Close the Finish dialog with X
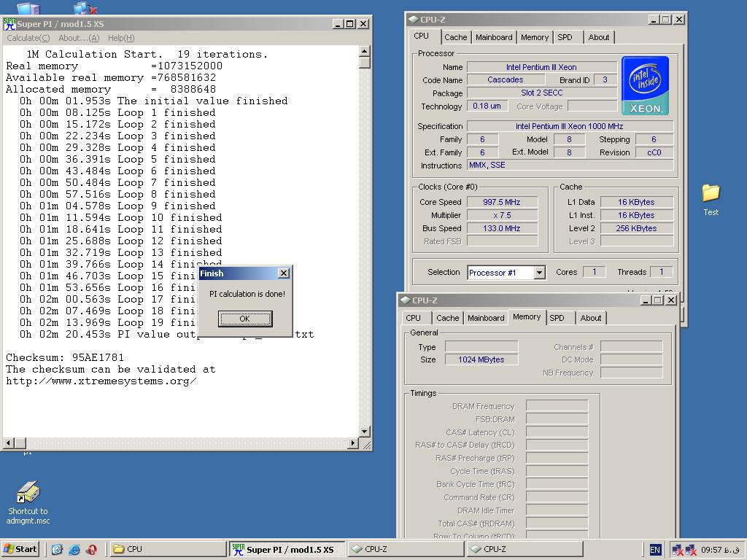Screen dimensions: 747x560 pyautogui.click(x=284, y=273)
